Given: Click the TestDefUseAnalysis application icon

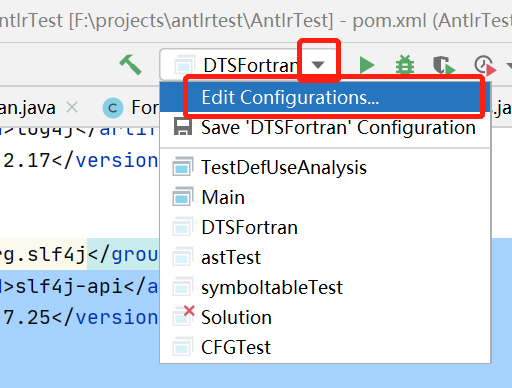Looking at the screenshot, I should tap(183, 166).
